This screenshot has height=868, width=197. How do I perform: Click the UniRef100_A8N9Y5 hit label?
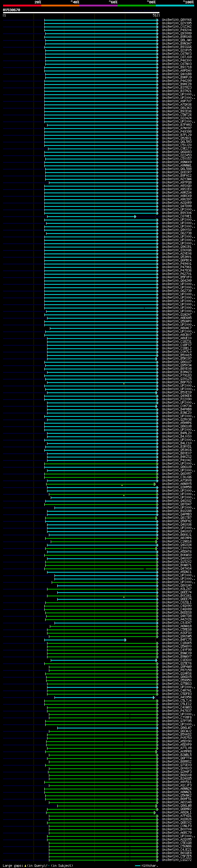coord(177,483)
